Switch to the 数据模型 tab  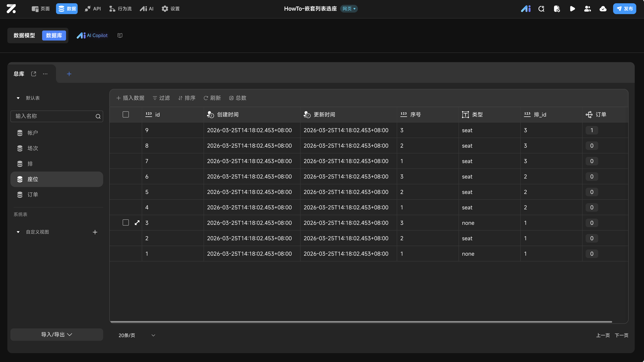pos(24,36)
